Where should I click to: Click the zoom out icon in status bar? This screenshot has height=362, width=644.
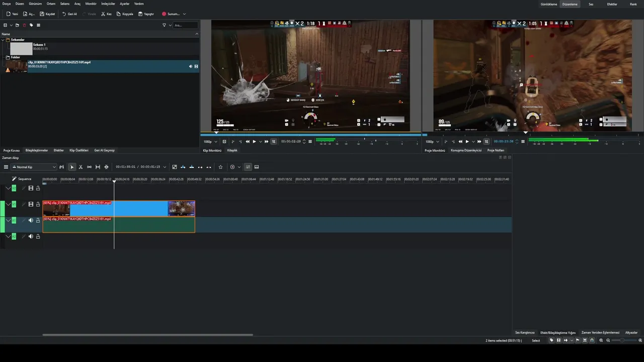[x=608, y=340]
